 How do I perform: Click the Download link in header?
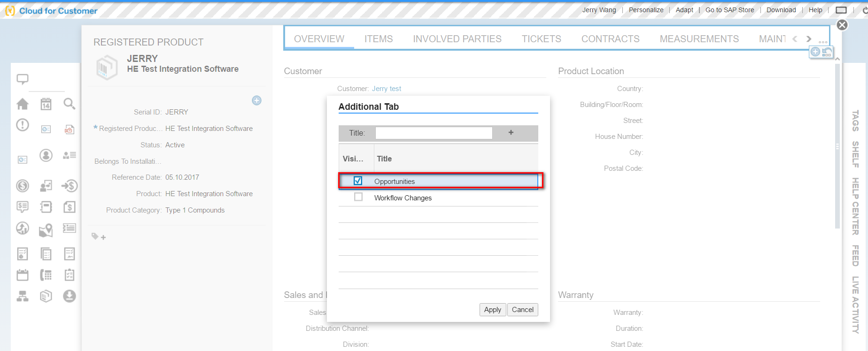tap(781, 10)
